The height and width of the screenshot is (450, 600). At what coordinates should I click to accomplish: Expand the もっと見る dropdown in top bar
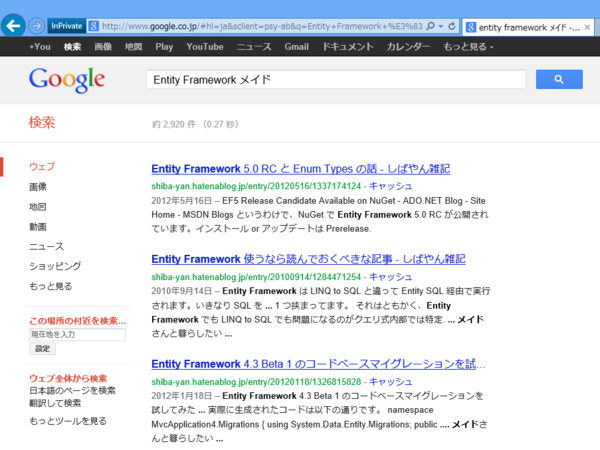click(468, 47)
